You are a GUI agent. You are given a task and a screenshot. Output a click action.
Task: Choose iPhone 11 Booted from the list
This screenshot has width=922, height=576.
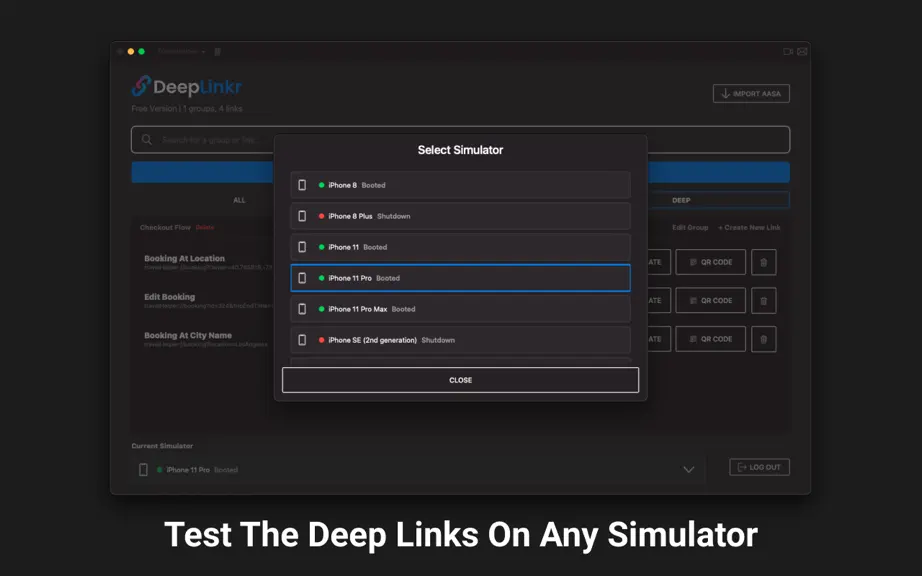point(460,247)
